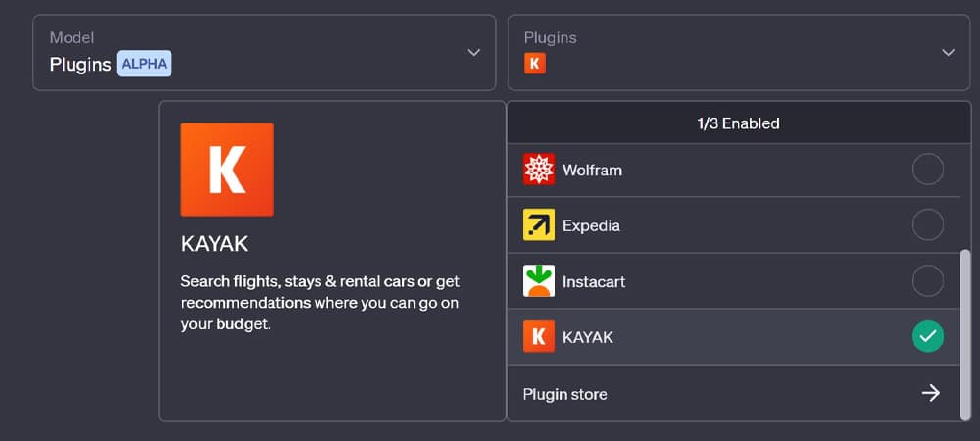Open the Plugin store link
Viewport: 980px width, 441px height.
click(733, 394)
